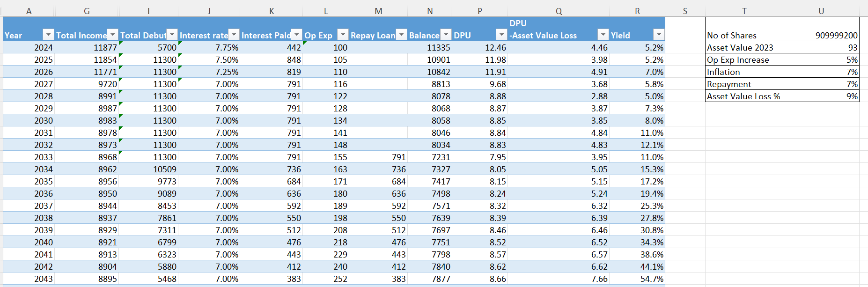The width and height of the screenshot is (868, 287).
Task: Expand the Total Debut filter arrow
Action: [x=172, y=35]
